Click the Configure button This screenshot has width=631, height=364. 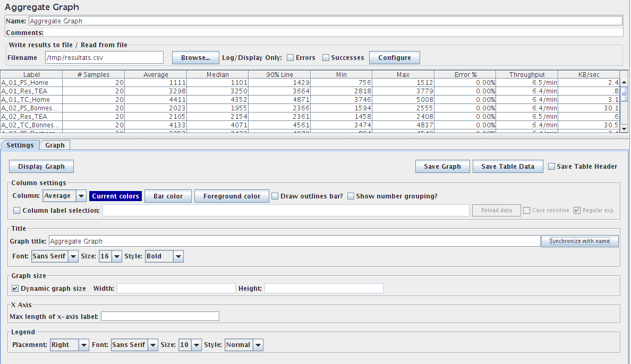click(394, 57)
